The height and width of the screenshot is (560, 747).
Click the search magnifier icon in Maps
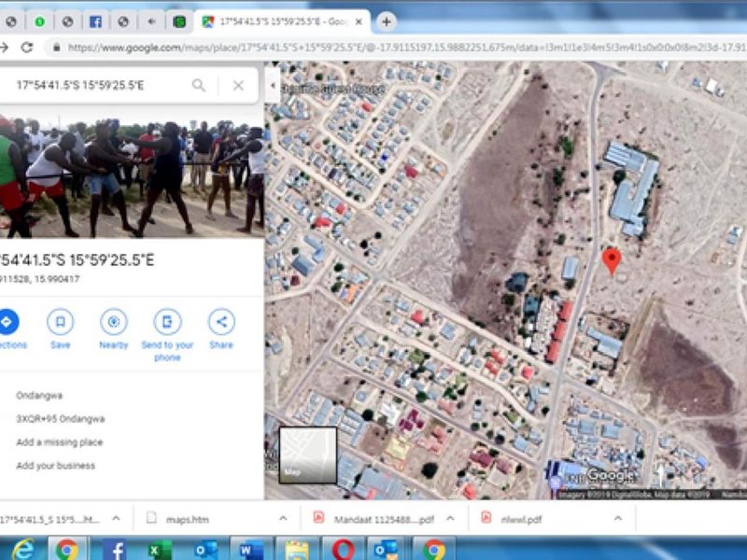[x=199, y=85]
